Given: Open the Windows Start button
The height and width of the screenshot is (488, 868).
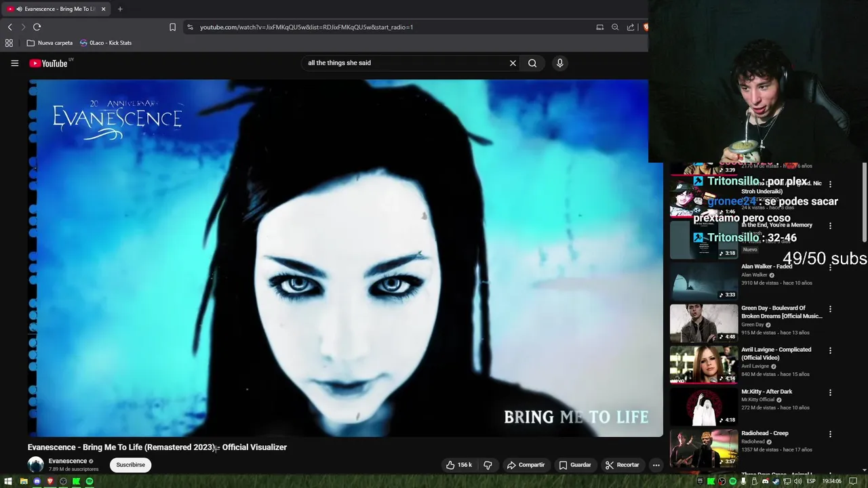Looking at the screenshot, I should click(8, 481).
